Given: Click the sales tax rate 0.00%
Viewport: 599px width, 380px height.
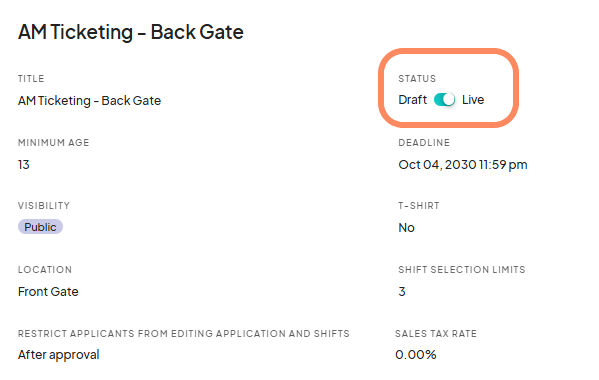Looking at the screenshot, I should pos(416,355).
